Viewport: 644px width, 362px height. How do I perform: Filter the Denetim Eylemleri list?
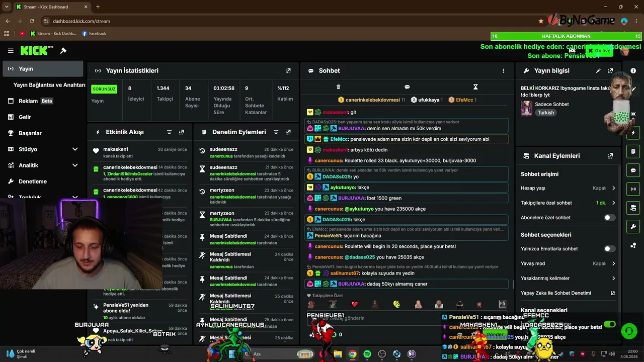coord(276,132)
